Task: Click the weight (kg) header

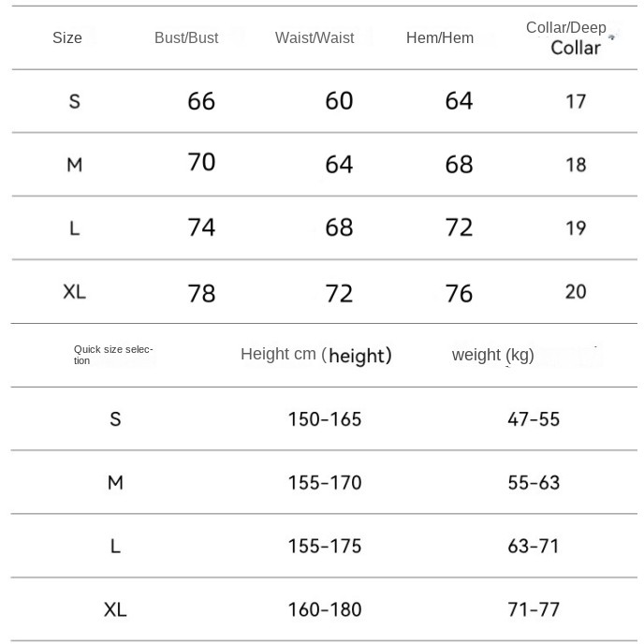Action: (493, 355)
